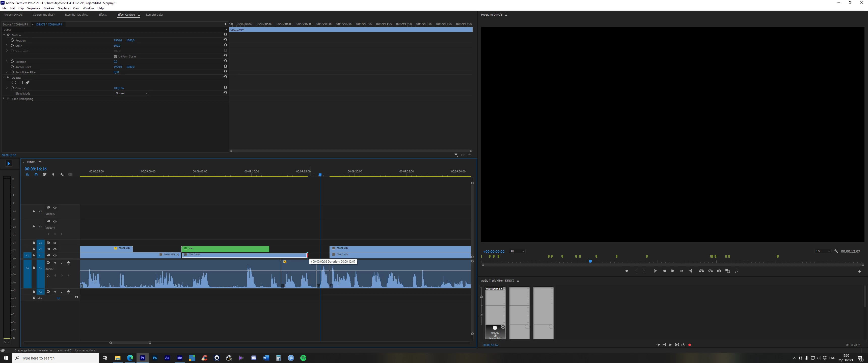Open the Blend Mode Normal dropdown
Viewport: 868px width, 363px height.
point(131,93)
